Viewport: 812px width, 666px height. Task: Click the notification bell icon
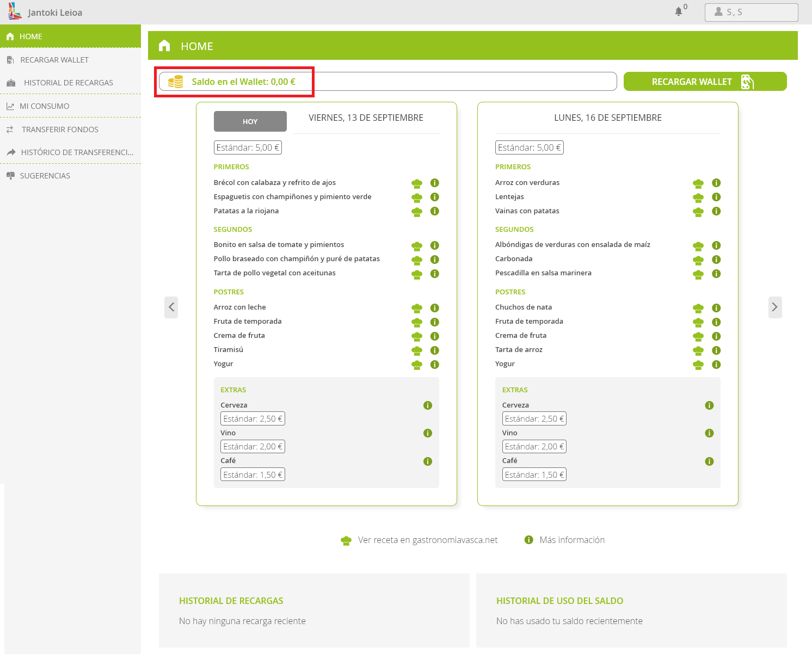678,11
